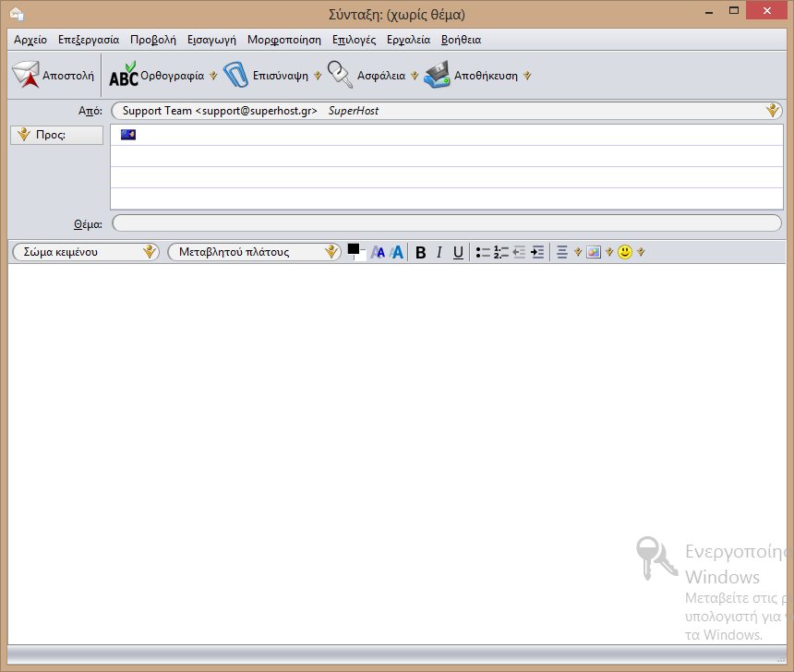Toggle italic formatting
Screen dimensions: 794x672
click(439, 252)
